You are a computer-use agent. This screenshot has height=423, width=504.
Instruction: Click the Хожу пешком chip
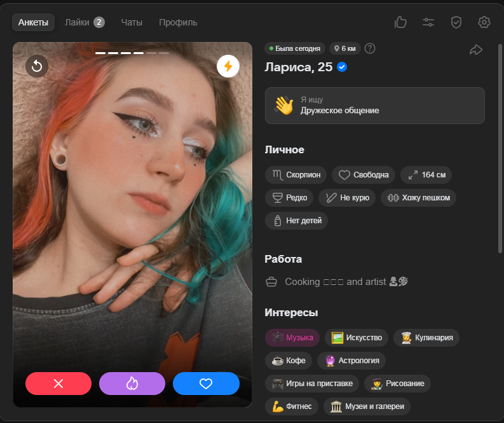pos(418,198)
